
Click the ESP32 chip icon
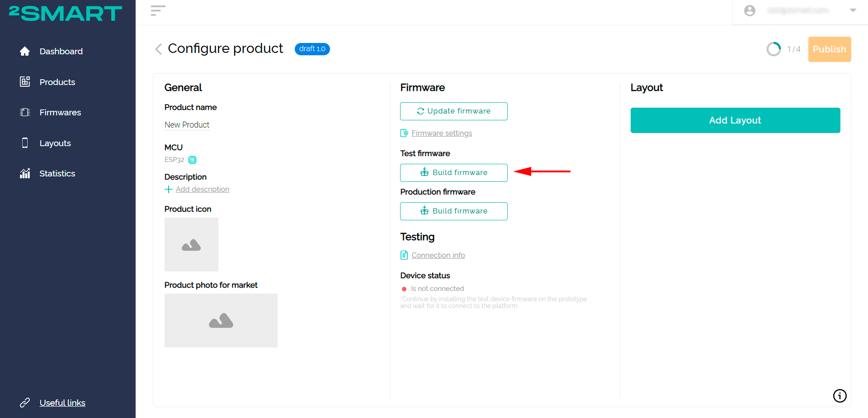click(x=193, y=160)
